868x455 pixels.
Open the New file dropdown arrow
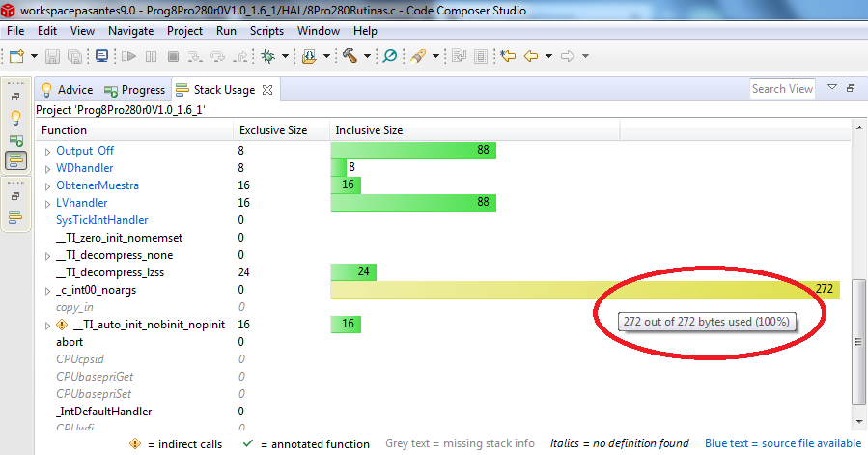[34, 56]
